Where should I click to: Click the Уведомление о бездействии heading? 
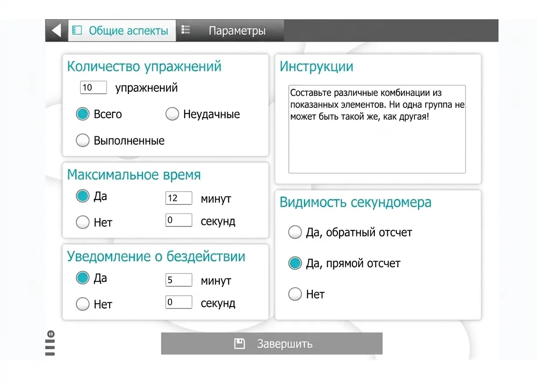click(156, 257)
